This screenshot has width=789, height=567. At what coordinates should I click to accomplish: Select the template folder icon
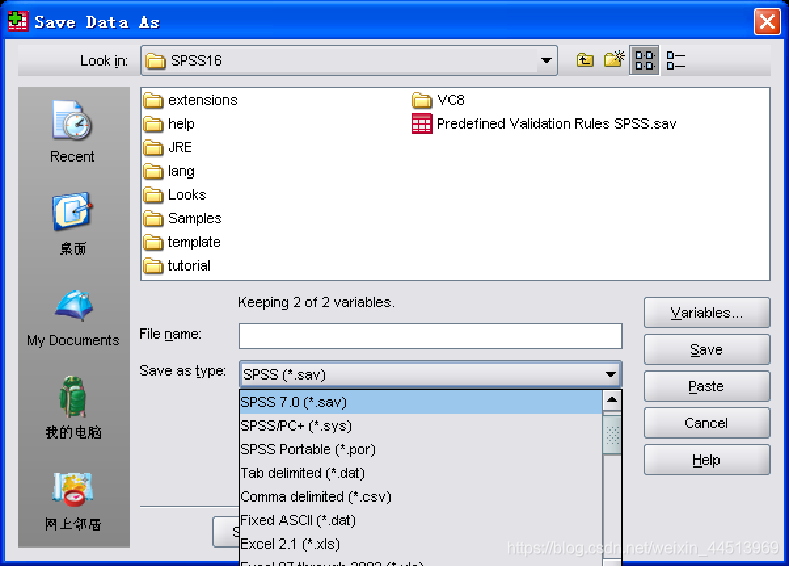pyautogui.click(x=153, y=242)
